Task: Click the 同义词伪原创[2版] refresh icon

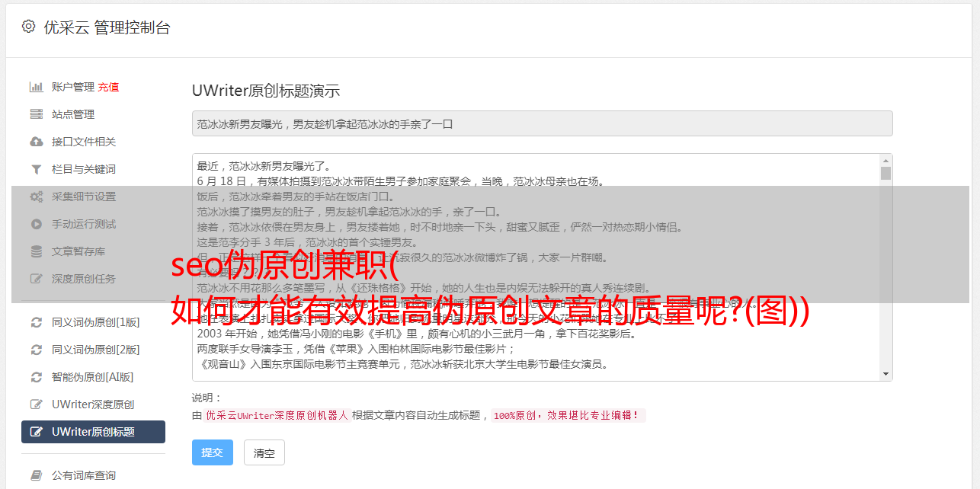Action: (x=36, y=350)
